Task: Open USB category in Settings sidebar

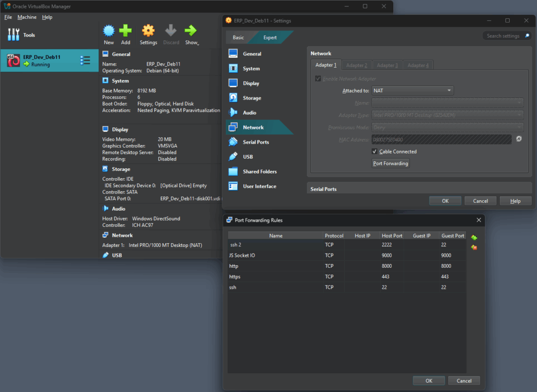Action: (248, 157)
